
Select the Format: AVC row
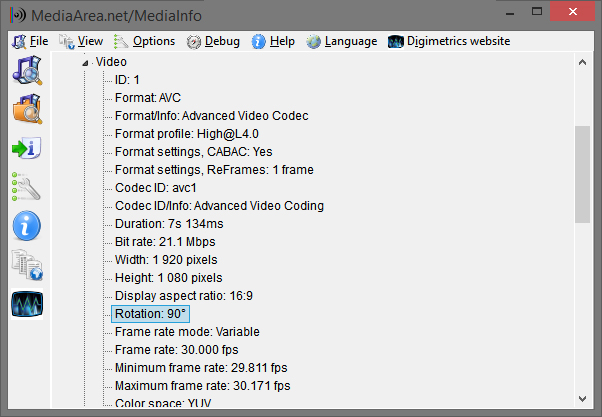[148, 98]
